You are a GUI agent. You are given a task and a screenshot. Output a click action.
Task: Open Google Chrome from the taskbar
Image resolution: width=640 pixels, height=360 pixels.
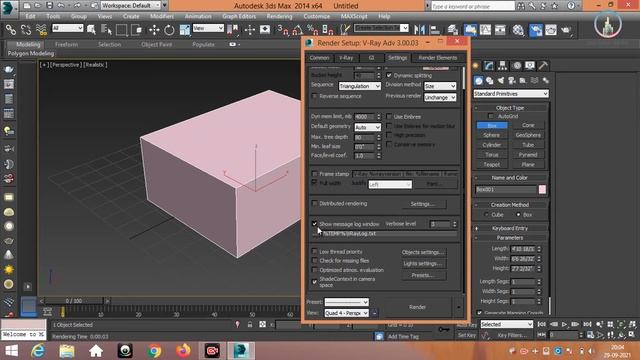[154, 351]
